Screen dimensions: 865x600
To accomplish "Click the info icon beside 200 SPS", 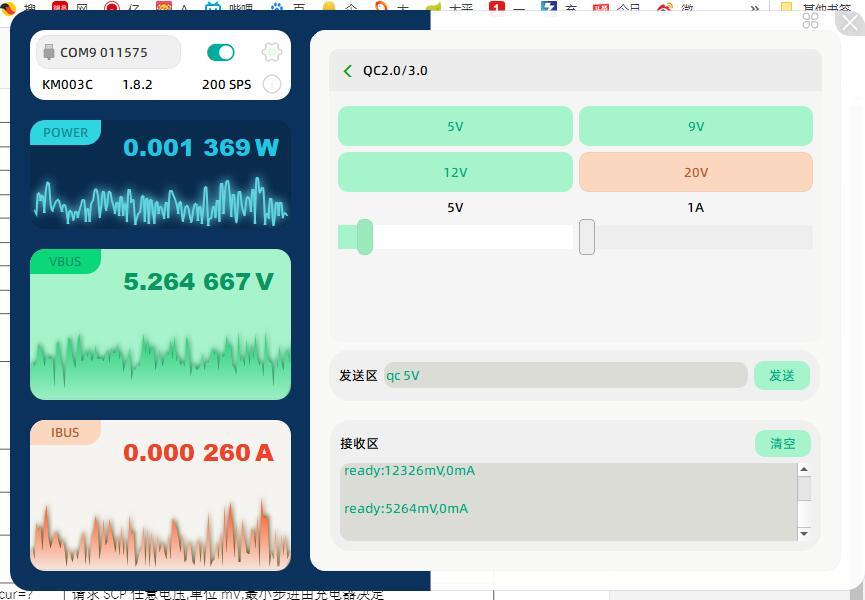I will [x=272, y=84].
